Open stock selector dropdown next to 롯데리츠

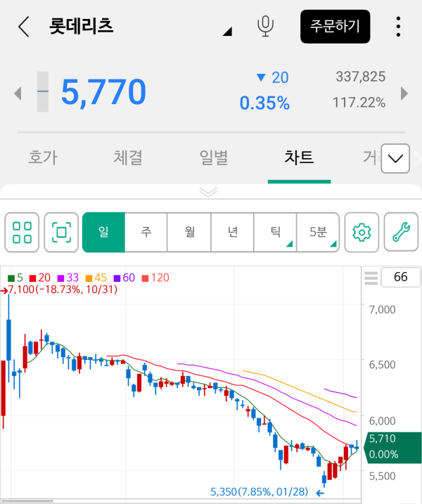click(227, 31)
